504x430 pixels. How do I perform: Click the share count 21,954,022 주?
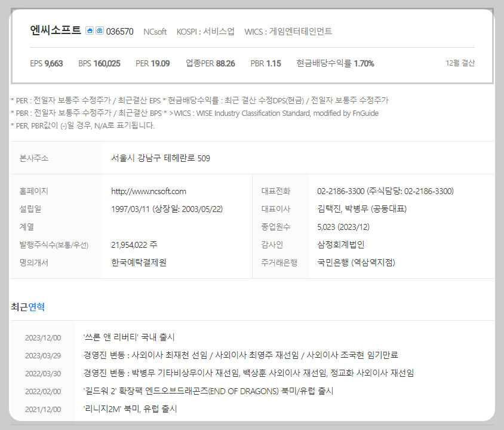(134, 245)
